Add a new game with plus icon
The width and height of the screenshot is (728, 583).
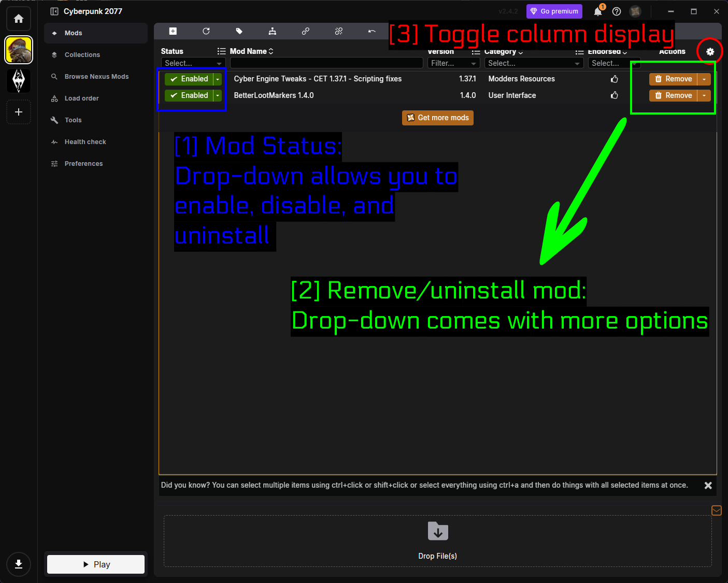pos(19,112)
